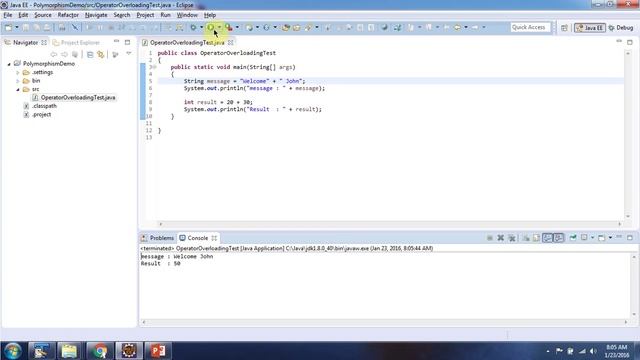Screen dimensions: 640x360
Task: Open the Refactor menu
Action: click(x=68, y=15)
